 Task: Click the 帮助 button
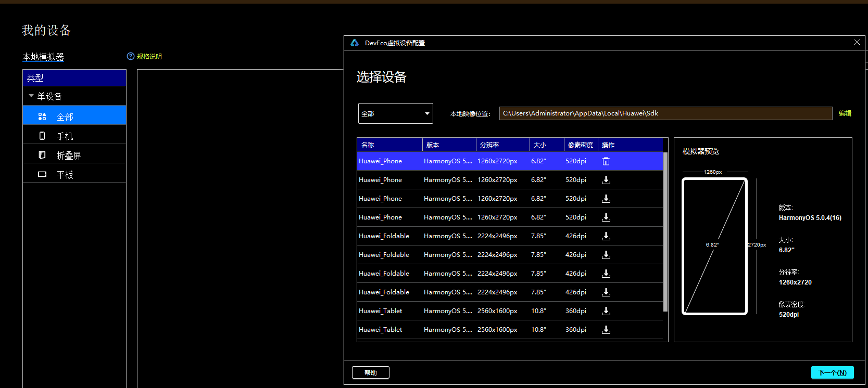click(x=371, y=372)
